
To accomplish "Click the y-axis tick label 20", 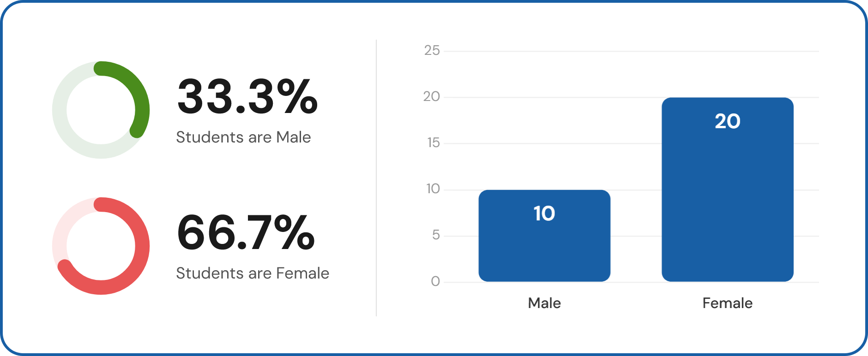I will pos(432,96).
